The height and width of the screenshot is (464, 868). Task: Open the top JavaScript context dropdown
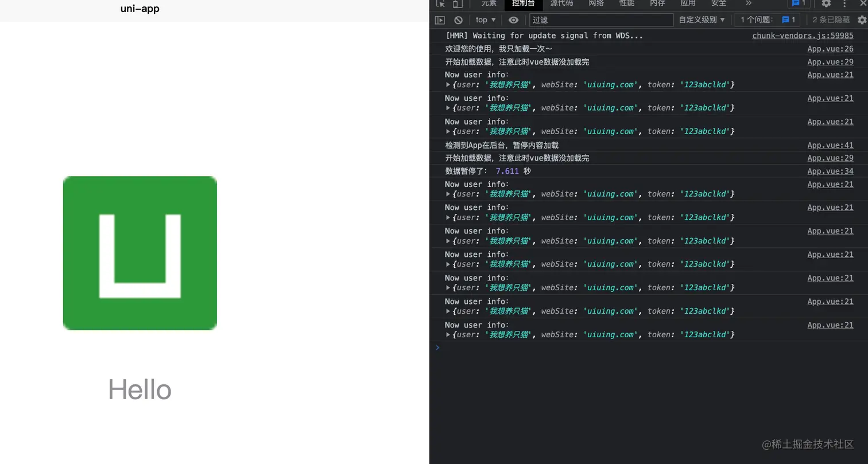[x=486, y=20]
